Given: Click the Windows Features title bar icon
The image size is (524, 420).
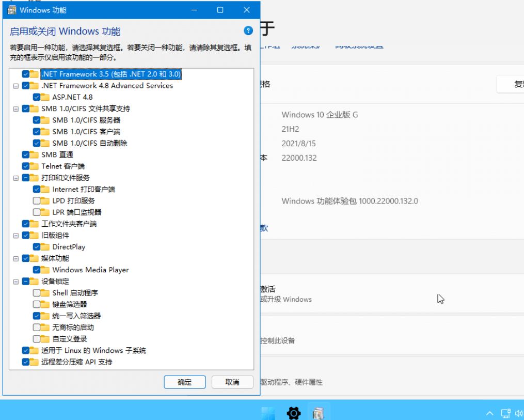Looking at the screenshot, I should pyautogui.click(x=12, y=10).
